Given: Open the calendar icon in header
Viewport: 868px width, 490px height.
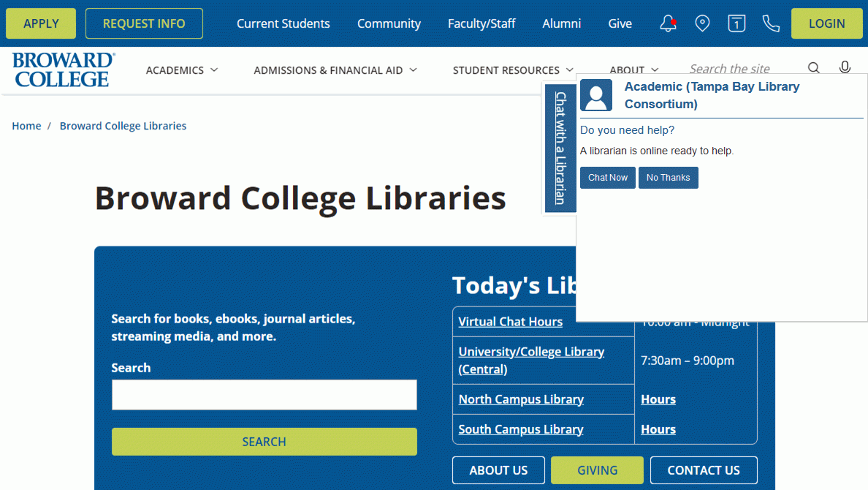Looking at the screenshot, I should 736,23.
